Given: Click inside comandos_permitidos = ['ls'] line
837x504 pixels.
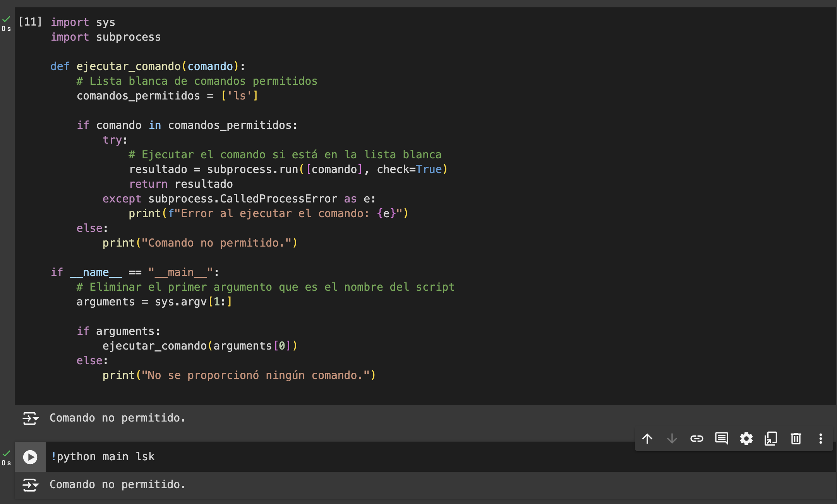Looking at the screenshot, I should pos(167,96).
